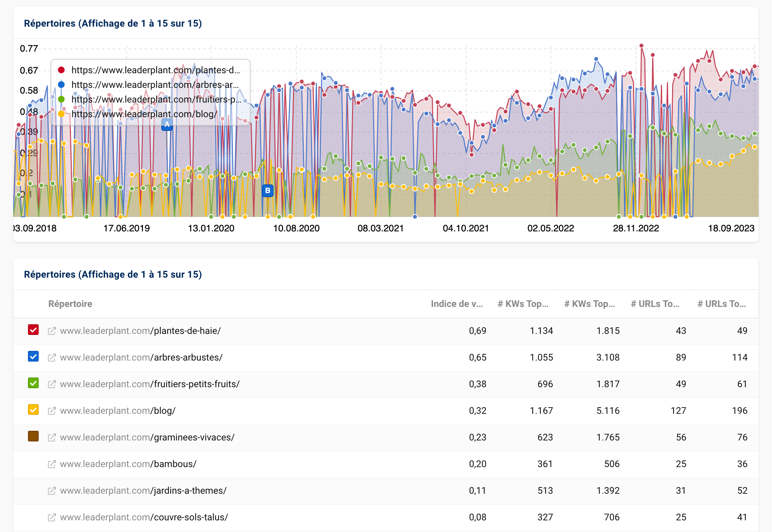This screenshot has height=532, width=772.
Task: Open external link icon for plantes-de-haie row
Action: [52, 331]
